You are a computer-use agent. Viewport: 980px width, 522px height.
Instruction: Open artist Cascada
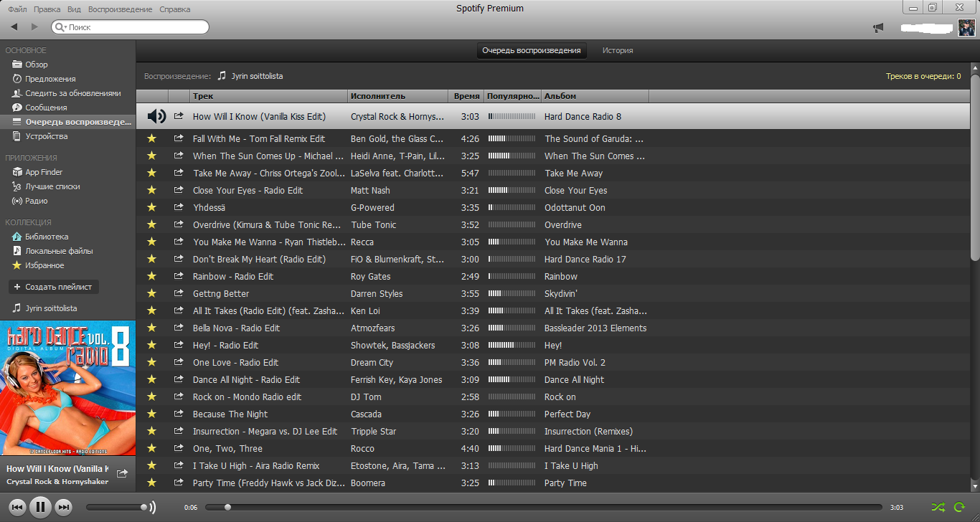366,414
